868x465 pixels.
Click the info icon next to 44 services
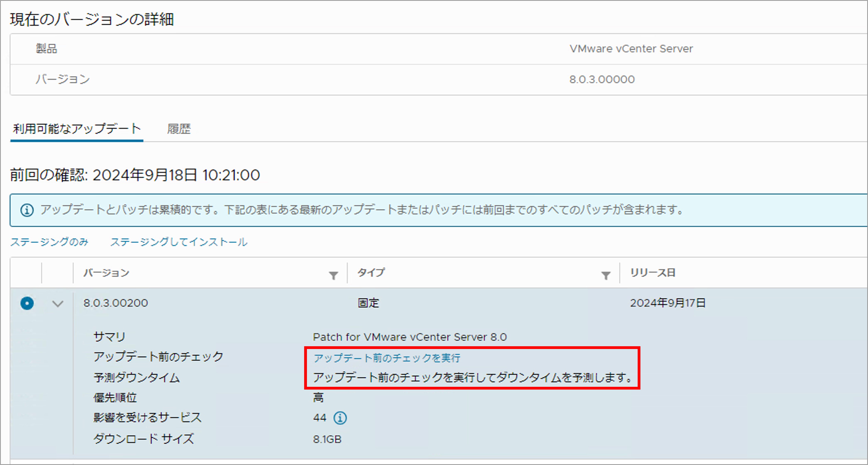click(340, 418)
